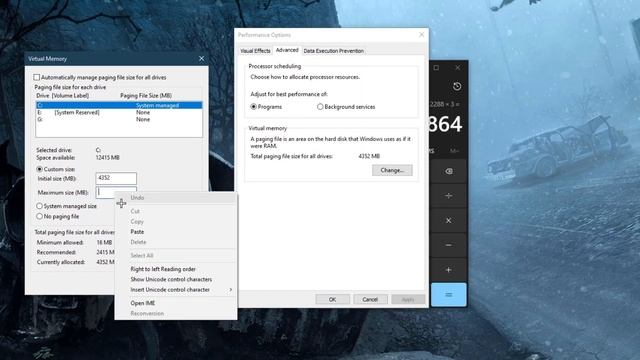
Task: Select Custom size radio button
Action: click(40, 169)
